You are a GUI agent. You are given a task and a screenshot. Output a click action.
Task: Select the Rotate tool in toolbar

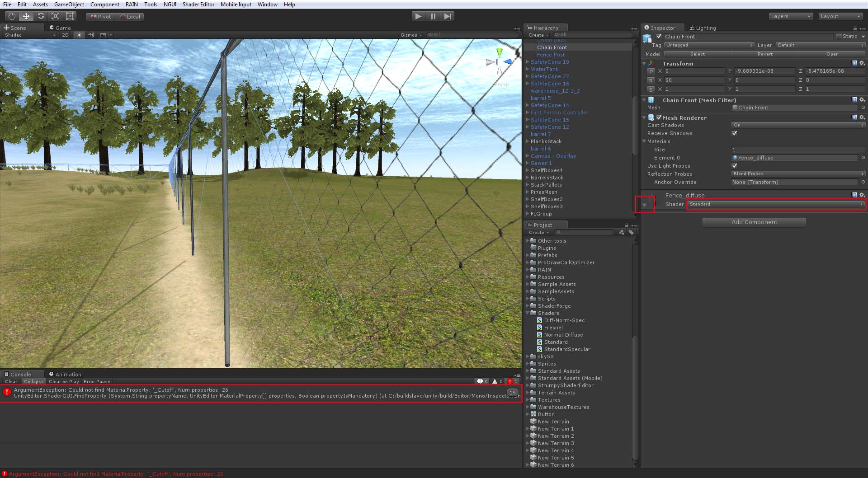[x=41, y=16]
